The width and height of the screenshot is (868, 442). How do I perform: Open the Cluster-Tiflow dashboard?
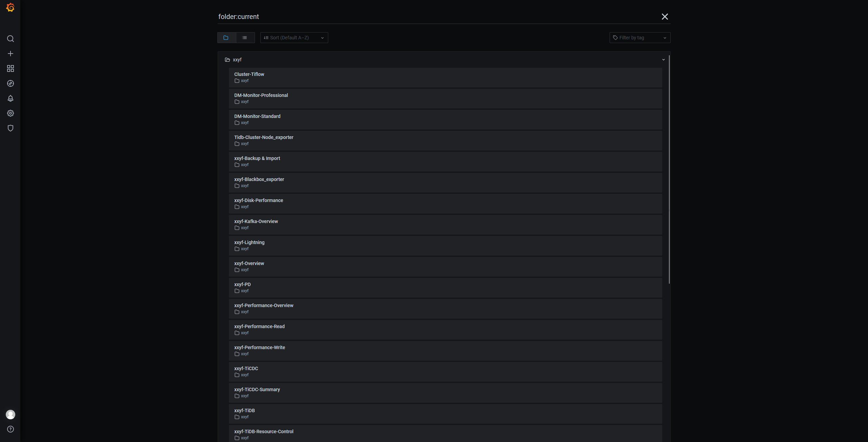click(249, 74)
